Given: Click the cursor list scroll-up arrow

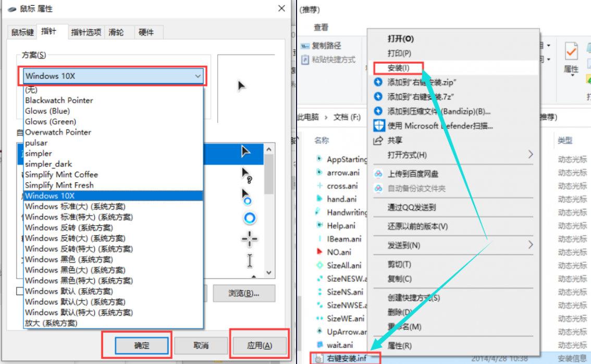Looking at the screenshot, I should click(269, 149).
